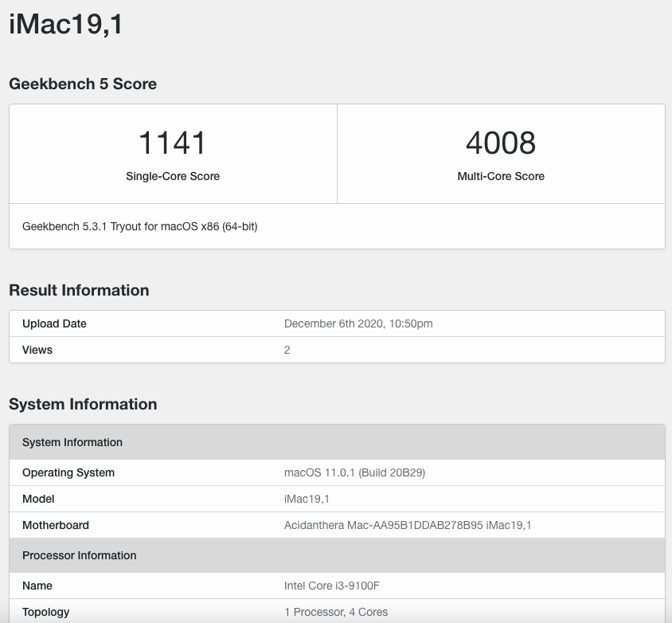672x623 pixels.
Task: Click the Acidanthera Mac-AA95B1DDAB278B95 motherboard value
Action: (408, 525)
